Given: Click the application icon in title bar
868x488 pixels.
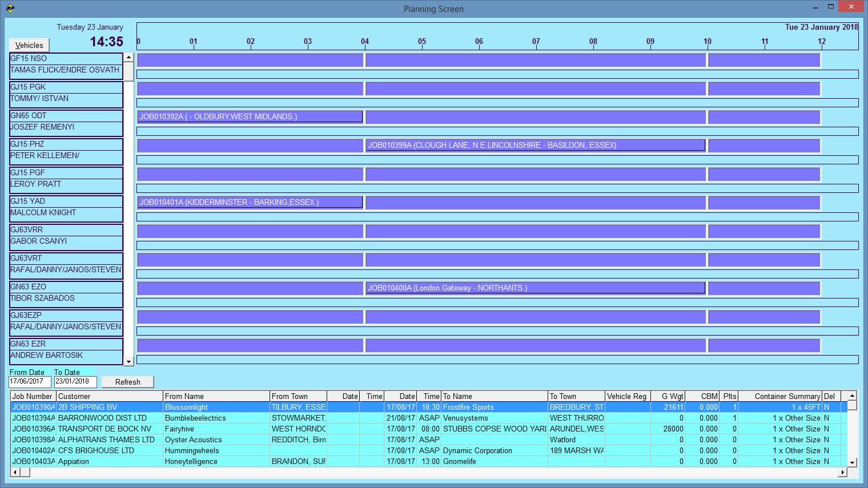Looking at the screenshot, I should click(x=10, y=8).
